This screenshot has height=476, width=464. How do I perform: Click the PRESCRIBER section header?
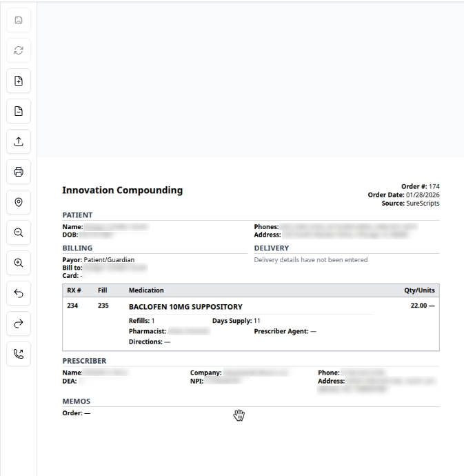(84, 361)
